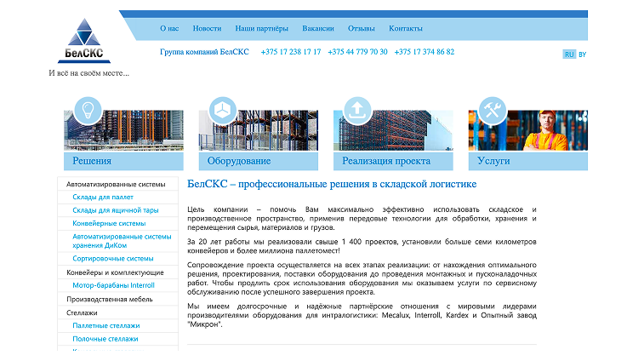Open Конвейерные системы link
The image size is (644, 361).
[109, 223]
